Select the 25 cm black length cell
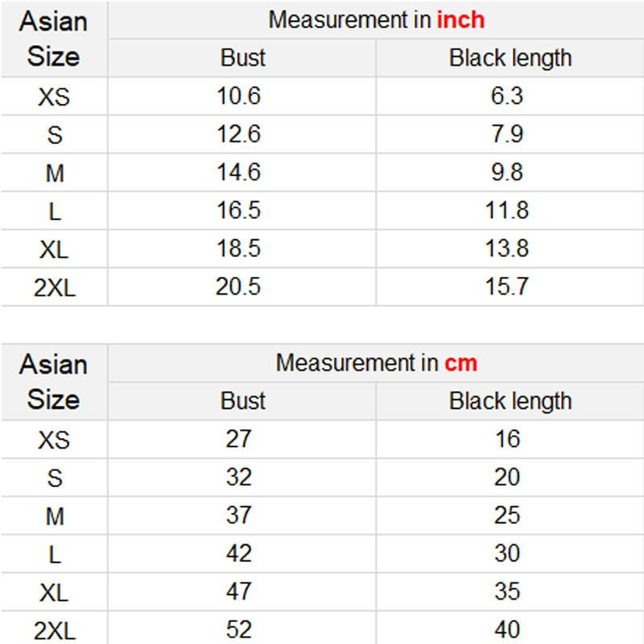This screenshot has width=644, height=644. [x=507, y=515]
